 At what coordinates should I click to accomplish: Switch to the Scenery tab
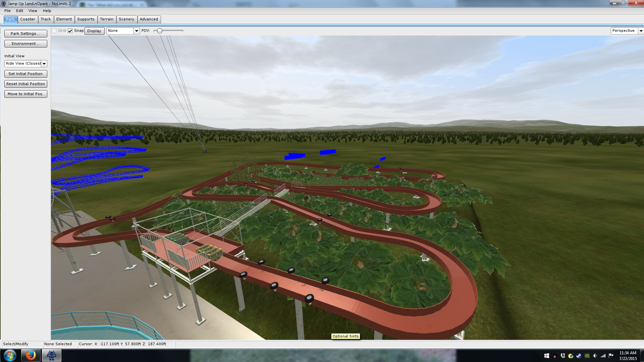click(126, 19)
